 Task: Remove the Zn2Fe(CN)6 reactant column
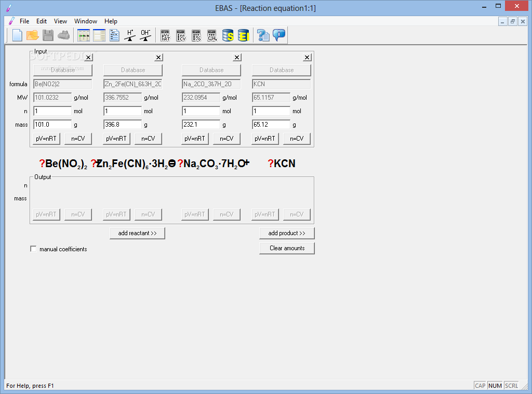[158, 57]
